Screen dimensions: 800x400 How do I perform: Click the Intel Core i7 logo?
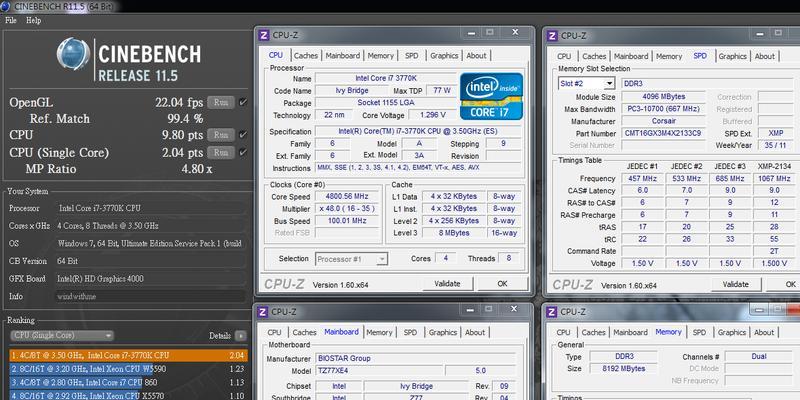pyautogui.click(x=491, y=96)
